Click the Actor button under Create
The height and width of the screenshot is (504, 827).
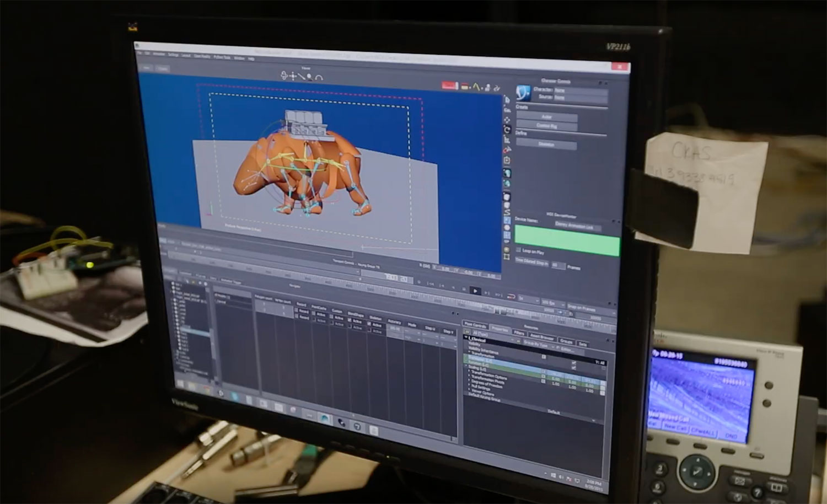pos(547,116)
